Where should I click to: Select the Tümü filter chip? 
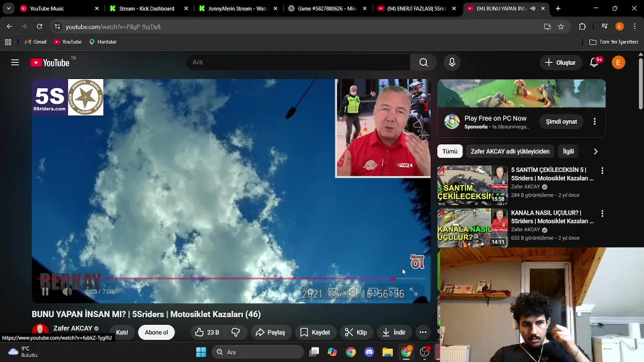point(450,151)
